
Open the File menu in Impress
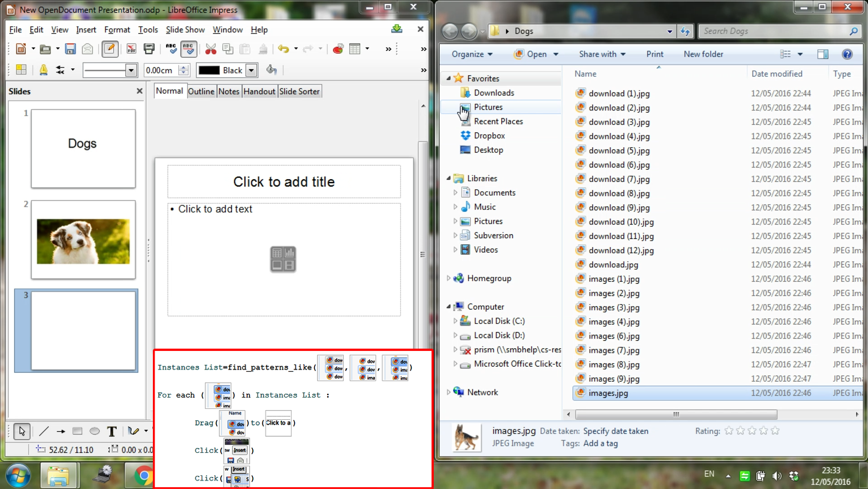pos(15,30)
